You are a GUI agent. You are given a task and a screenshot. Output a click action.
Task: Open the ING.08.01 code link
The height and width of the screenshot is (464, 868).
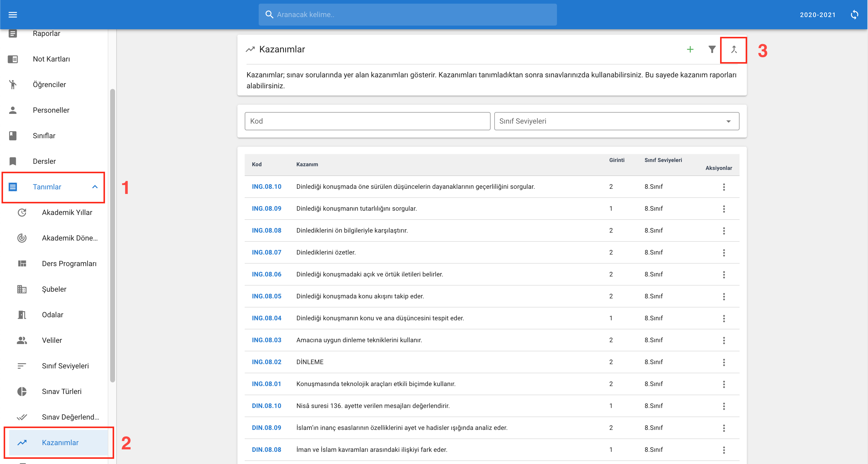266,384
